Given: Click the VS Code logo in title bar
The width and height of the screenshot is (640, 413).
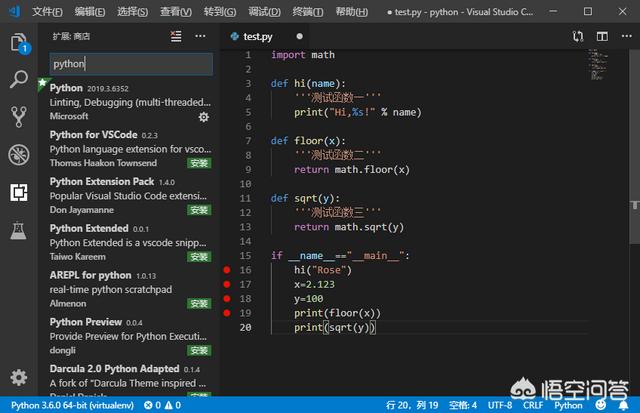Looking at the screenshot, I should 14,11.
